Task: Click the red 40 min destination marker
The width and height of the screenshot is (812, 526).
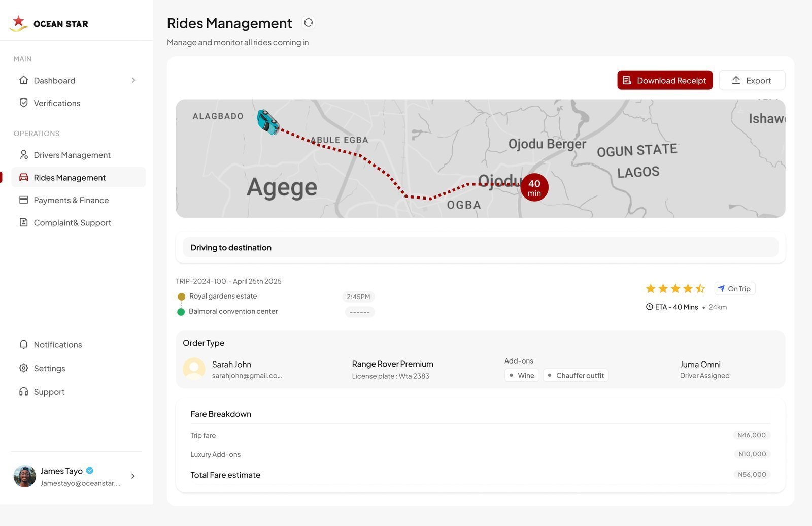Action: (534, 187)
